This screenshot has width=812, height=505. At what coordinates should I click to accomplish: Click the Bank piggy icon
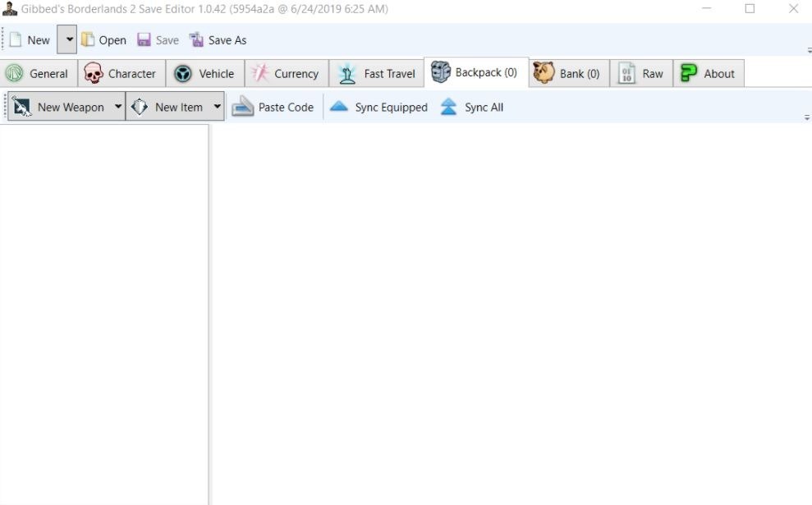click(544, 73)
